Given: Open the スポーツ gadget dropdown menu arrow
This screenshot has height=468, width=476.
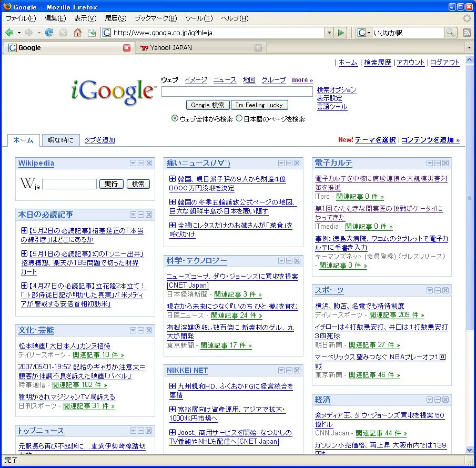Looking at the screenshot, I should click(430, 290).
